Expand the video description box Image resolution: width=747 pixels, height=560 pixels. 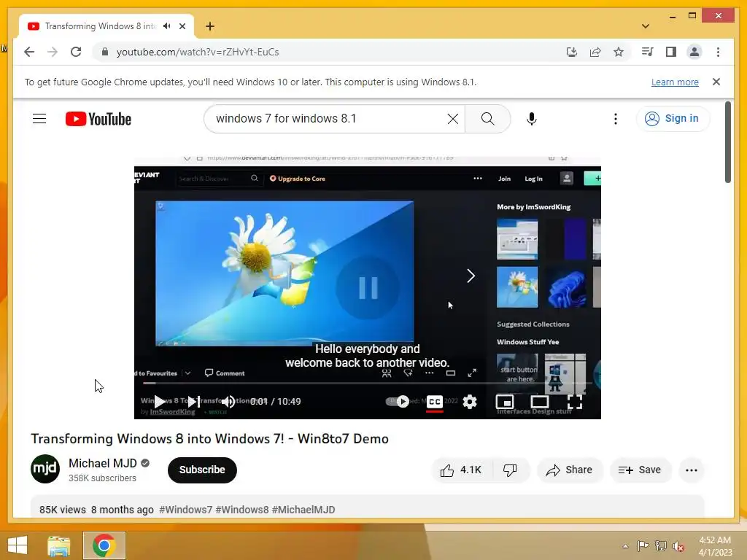[368, 507]
